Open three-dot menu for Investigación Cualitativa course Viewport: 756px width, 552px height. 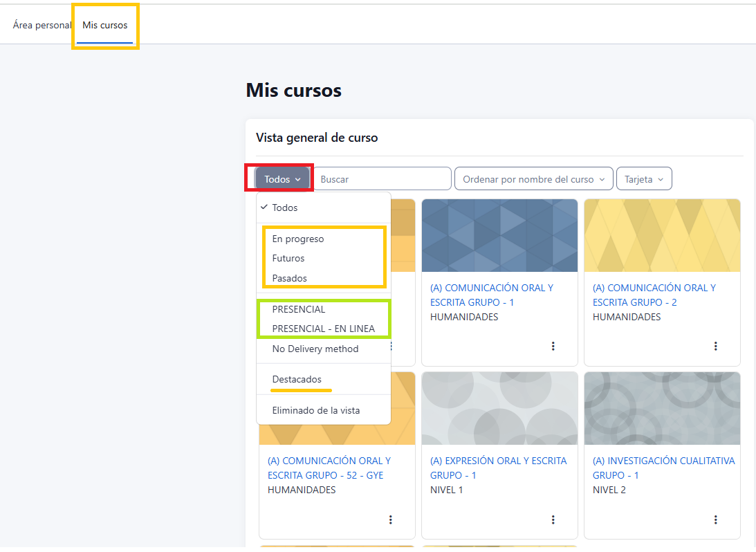pos(715,519)
